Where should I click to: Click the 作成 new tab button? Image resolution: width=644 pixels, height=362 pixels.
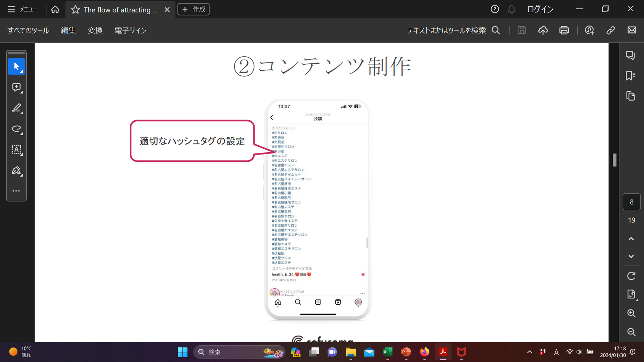(x=193, y=9)
